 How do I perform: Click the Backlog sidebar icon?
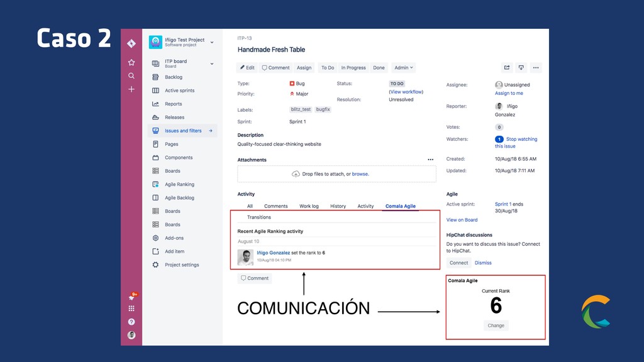pyautogui.click(x=155, y=77)
